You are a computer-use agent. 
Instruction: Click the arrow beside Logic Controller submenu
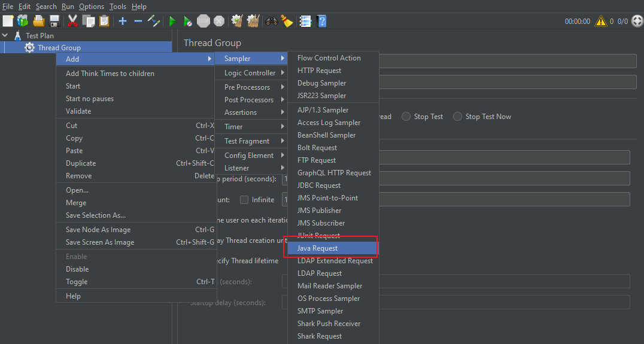(x=282, y=72)
